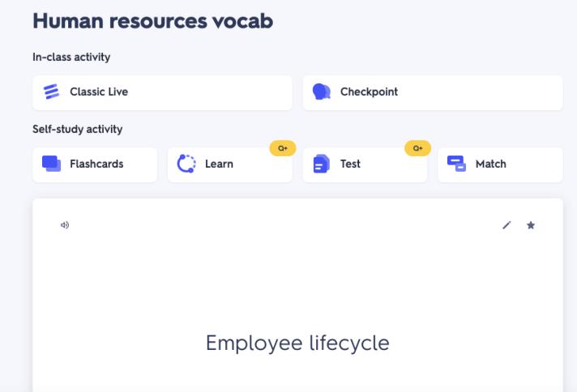Screen dimensions: 577x392
Task: Start the Classic Live activity
Action: 99,92
